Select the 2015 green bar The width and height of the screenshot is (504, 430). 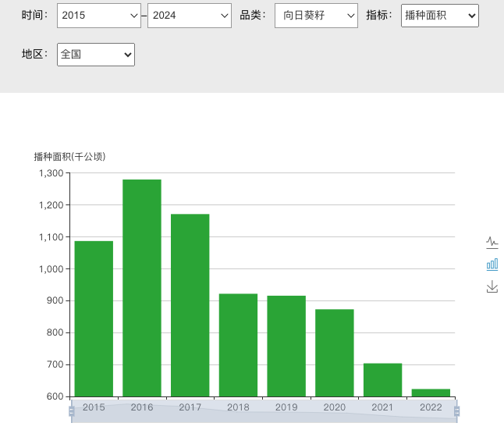pyautogui.click(x=94, y=318)
